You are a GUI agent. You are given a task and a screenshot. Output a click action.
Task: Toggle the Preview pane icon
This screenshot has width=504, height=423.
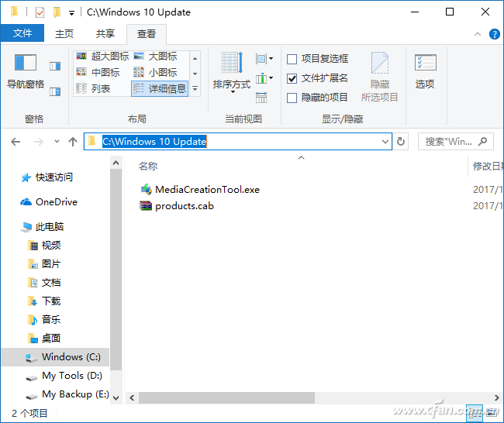(55, 66)
